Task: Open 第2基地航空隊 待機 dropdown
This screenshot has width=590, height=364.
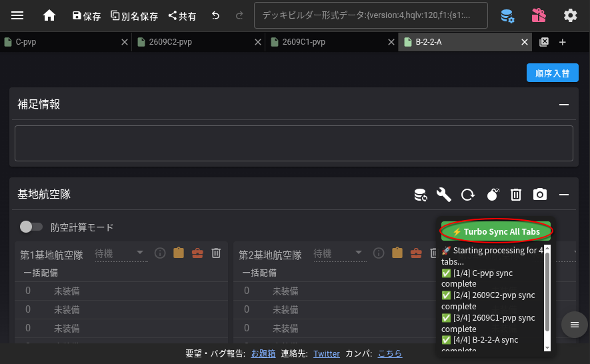Action: click(339, 254)
